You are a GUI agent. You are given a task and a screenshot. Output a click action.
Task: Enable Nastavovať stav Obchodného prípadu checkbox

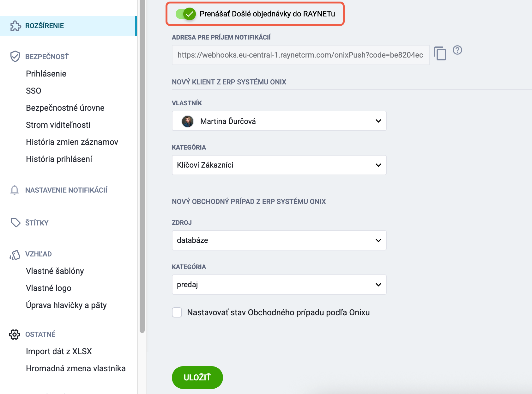coord(177,312)
